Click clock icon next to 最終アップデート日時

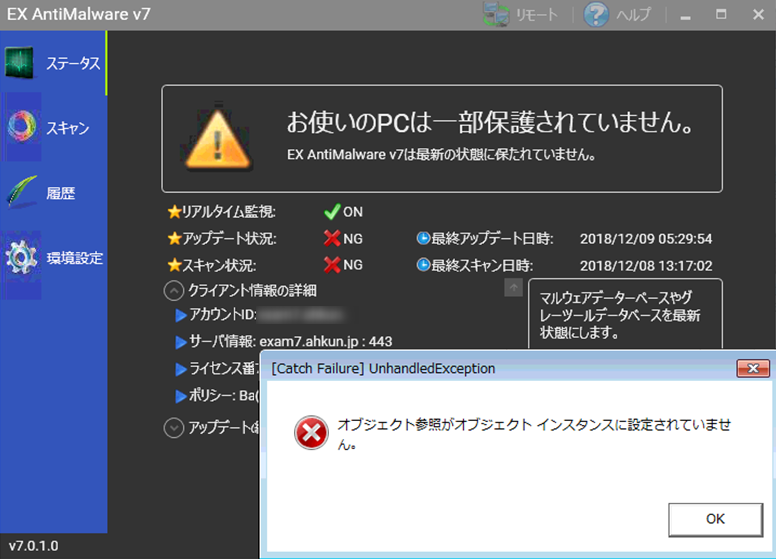423,238
